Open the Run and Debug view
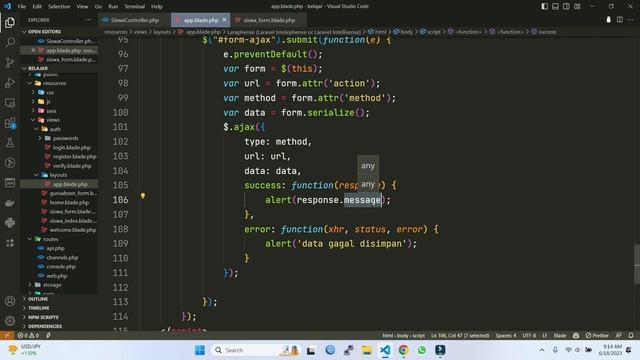This screenshot has width=640, height=360. 10,82
